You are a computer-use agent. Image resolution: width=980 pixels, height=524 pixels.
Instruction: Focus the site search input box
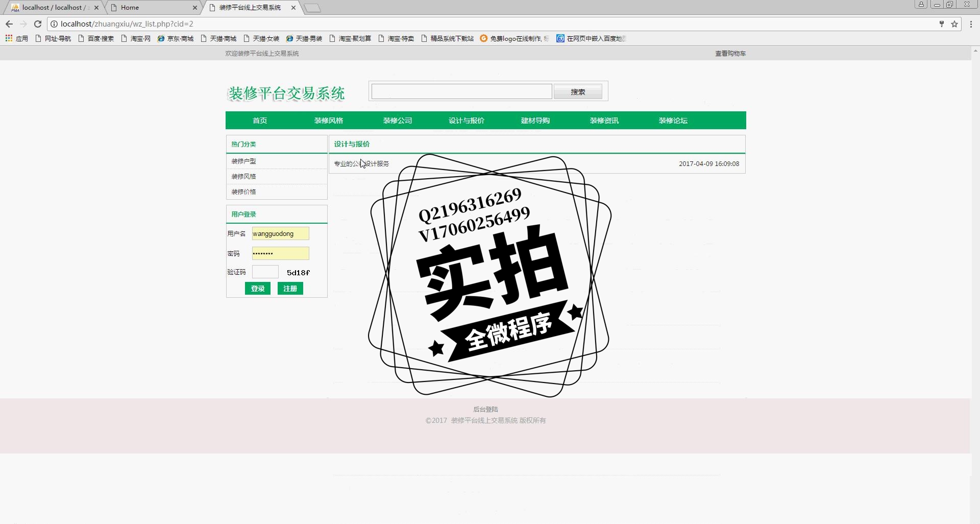click(461, 91)
